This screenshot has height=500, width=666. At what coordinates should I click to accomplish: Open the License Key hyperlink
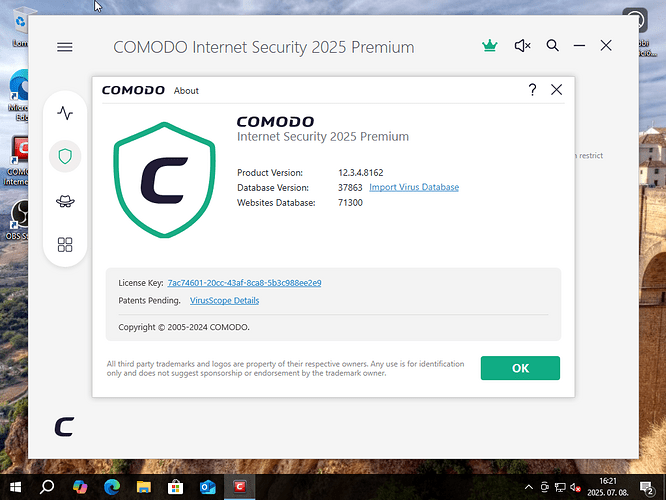[244, 283]
